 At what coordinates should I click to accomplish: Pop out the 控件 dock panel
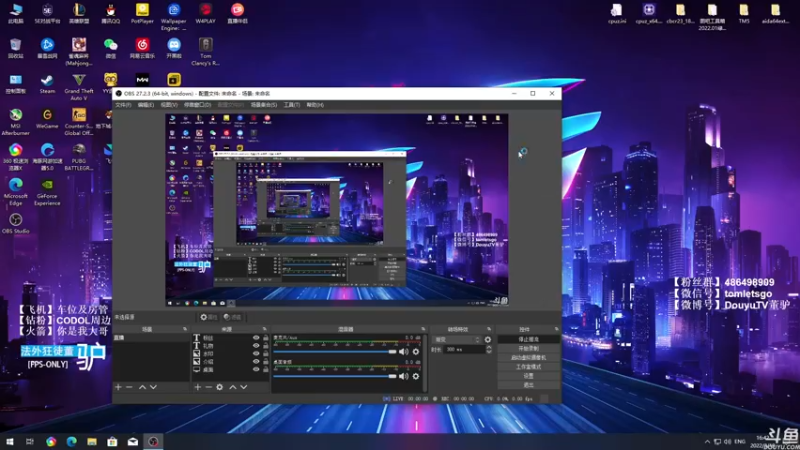pos(556,329)
